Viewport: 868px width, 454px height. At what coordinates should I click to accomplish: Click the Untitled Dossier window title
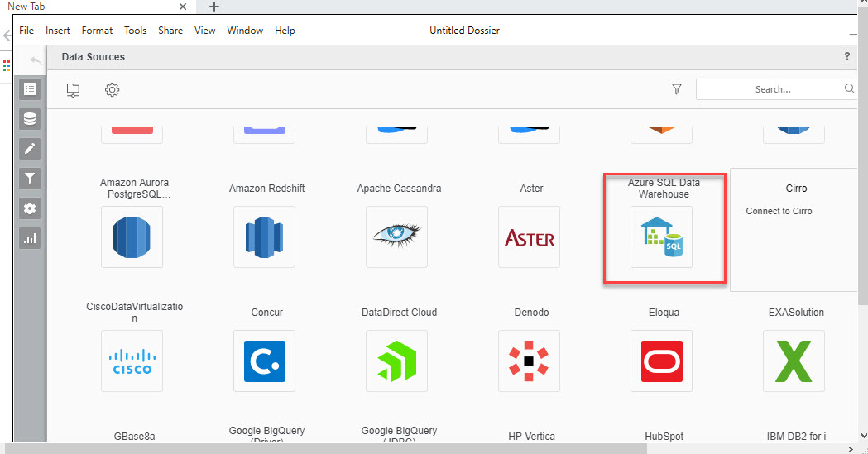(464, 31)
